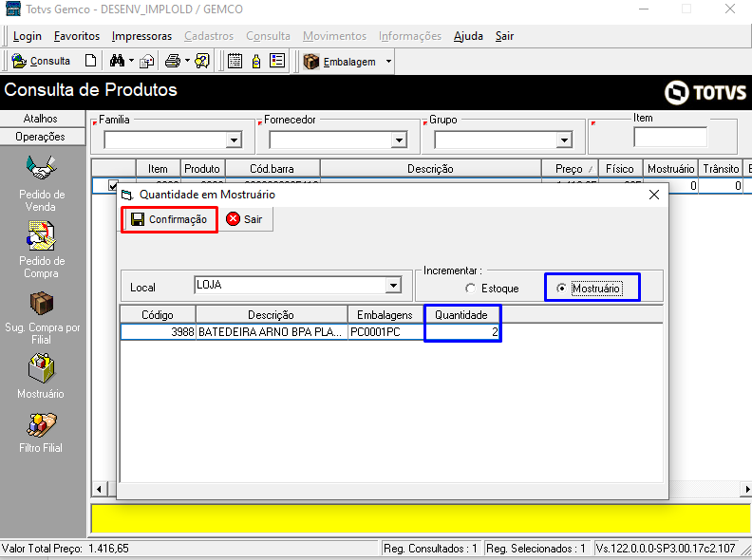Click the Sair button in dialog

point(245,219)
